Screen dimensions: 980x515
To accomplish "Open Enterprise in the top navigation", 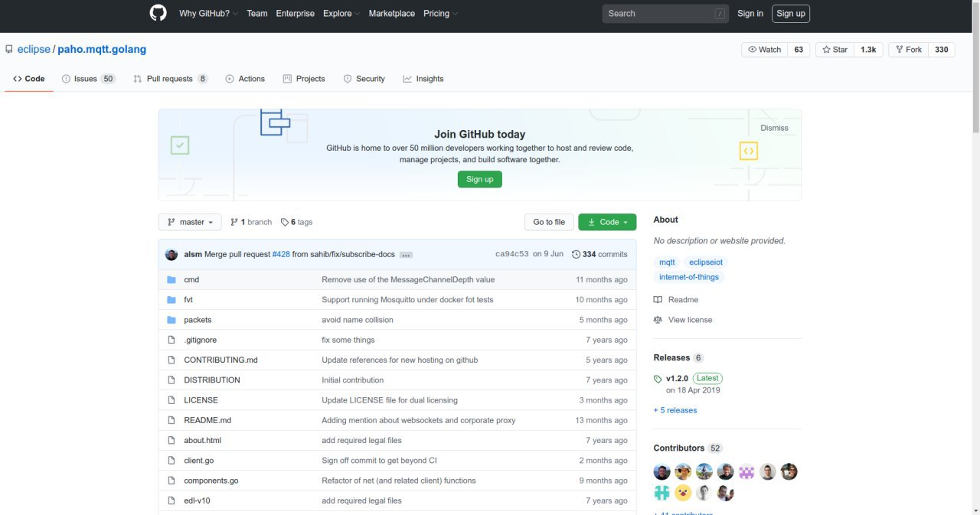I will point(295,14).
